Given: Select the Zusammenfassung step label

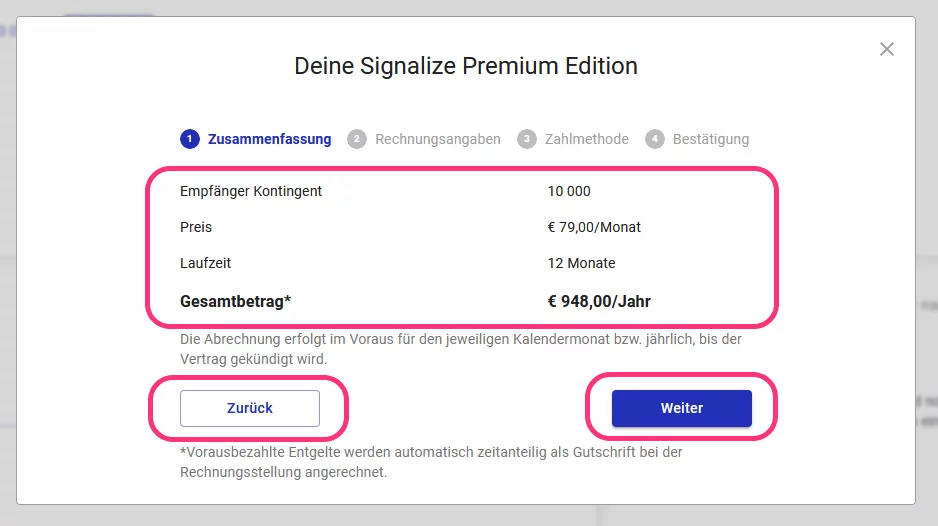Looking at the screenshot, I should [x=269, y=139].
